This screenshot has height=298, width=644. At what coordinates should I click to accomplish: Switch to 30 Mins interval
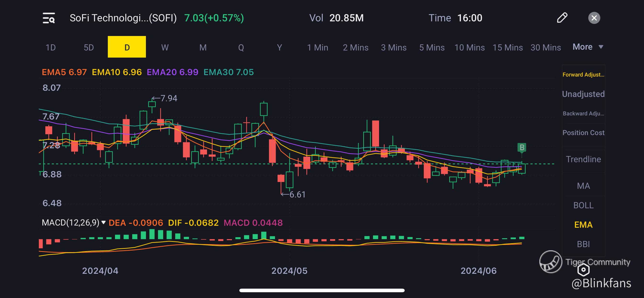pos(546,47)
